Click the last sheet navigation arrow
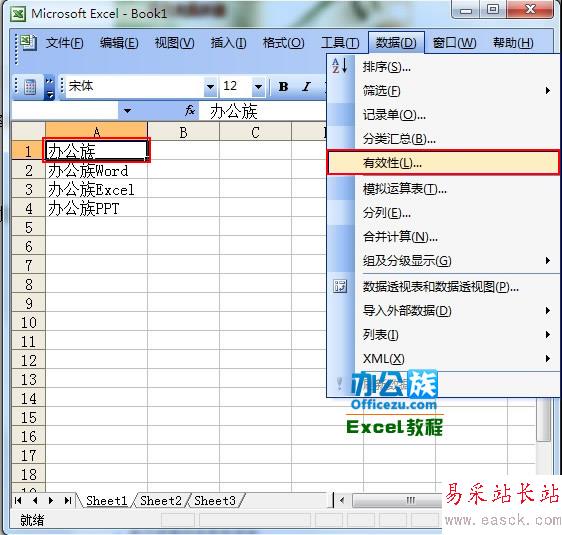 [x=68, y=501]
